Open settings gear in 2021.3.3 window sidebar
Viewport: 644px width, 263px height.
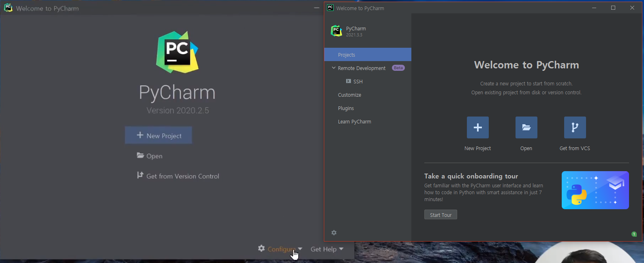coord(334,233)
